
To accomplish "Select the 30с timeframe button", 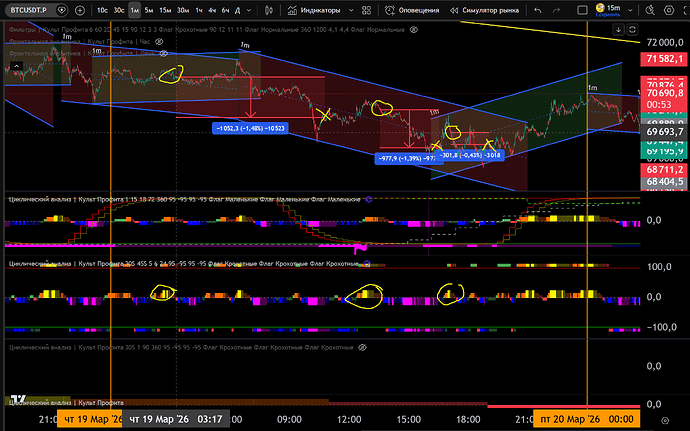I will coord(118,9).
